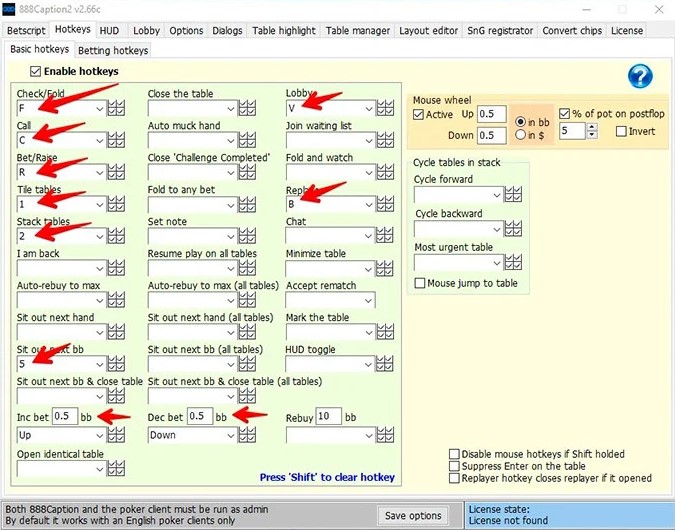Check the Invert mouse wheel option
The height and width of the screenshot is (530, 675).
pos(621,132)
